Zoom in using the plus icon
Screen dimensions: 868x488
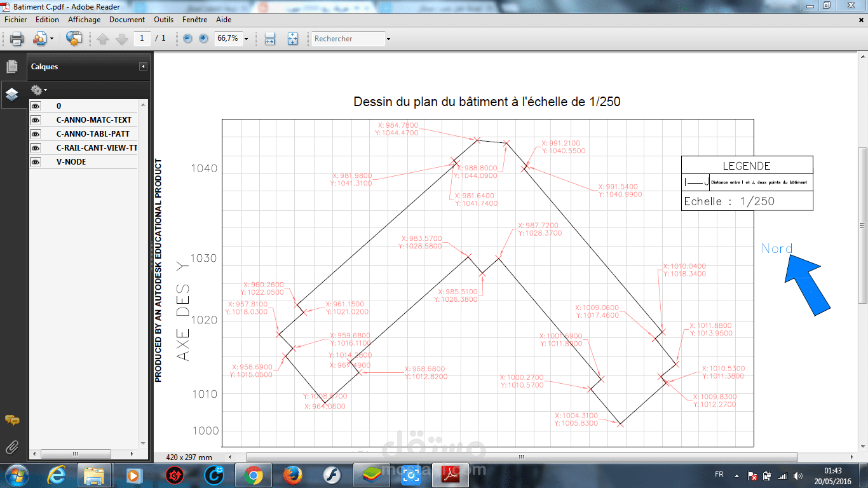[202, 39]
